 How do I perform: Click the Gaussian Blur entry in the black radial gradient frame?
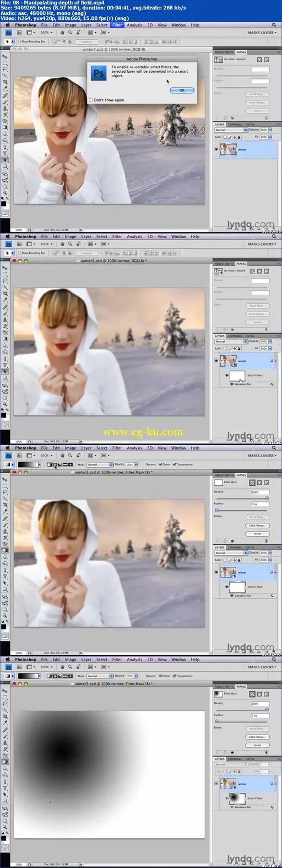[x=243, y=807]
